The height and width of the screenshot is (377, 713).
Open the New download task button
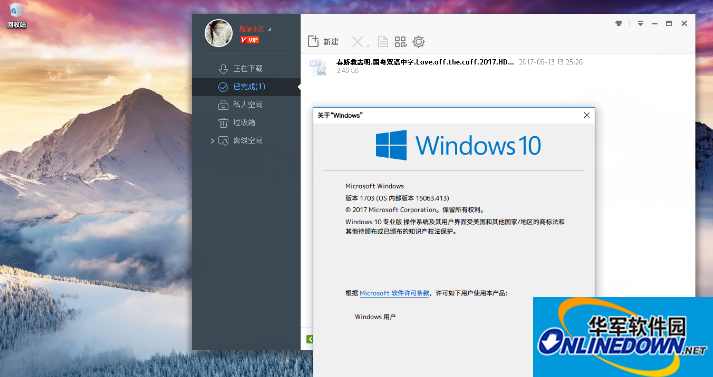click(x=323, y=42)
